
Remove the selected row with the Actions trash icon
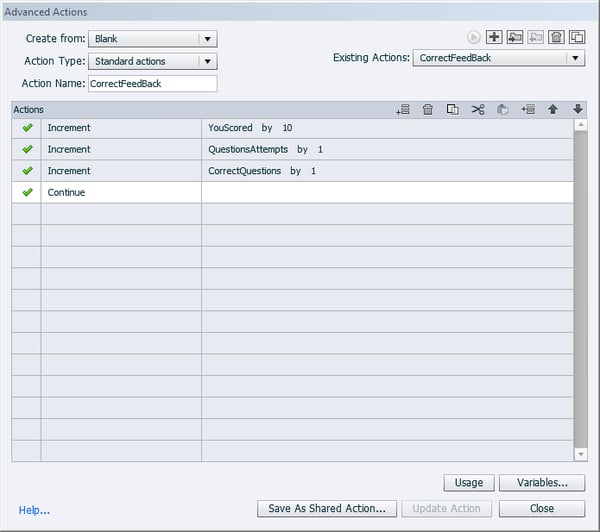[x=428, y=109]
